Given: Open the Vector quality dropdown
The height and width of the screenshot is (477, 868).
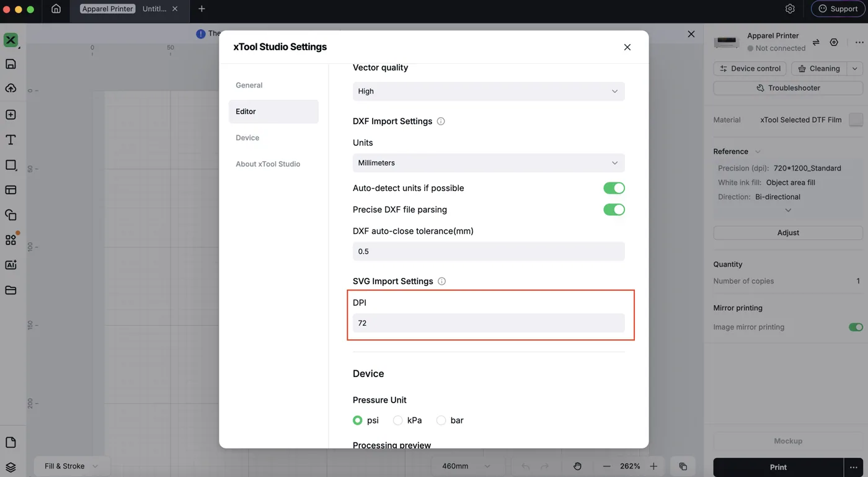Looking at the screenshot, I should pyautogui.click(x=489, y=91).
